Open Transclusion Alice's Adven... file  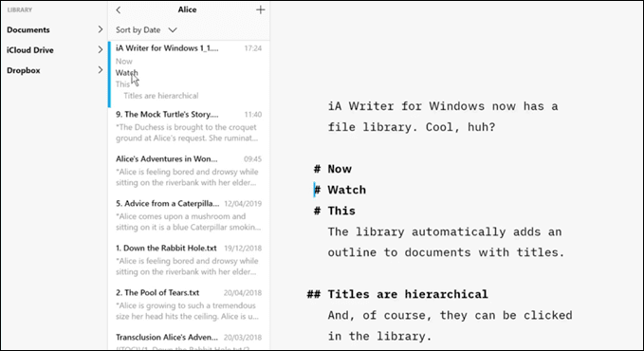point(167,337)
